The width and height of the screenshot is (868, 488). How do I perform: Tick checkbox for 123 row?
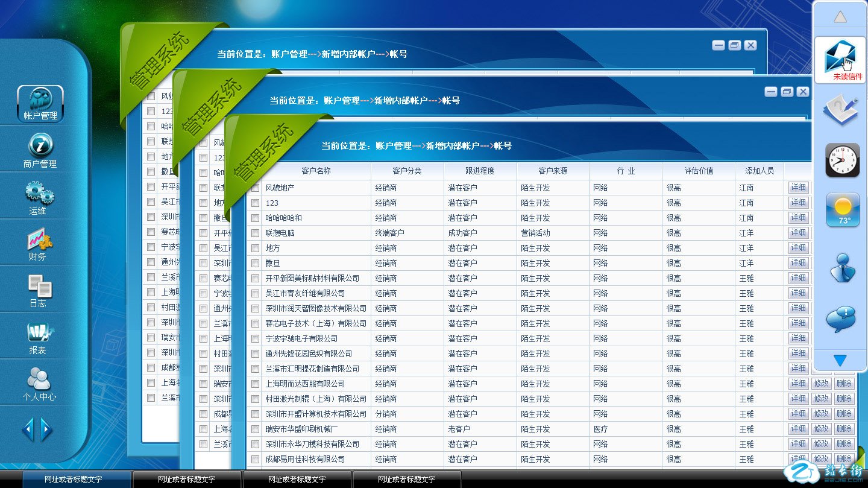[256, 203]
